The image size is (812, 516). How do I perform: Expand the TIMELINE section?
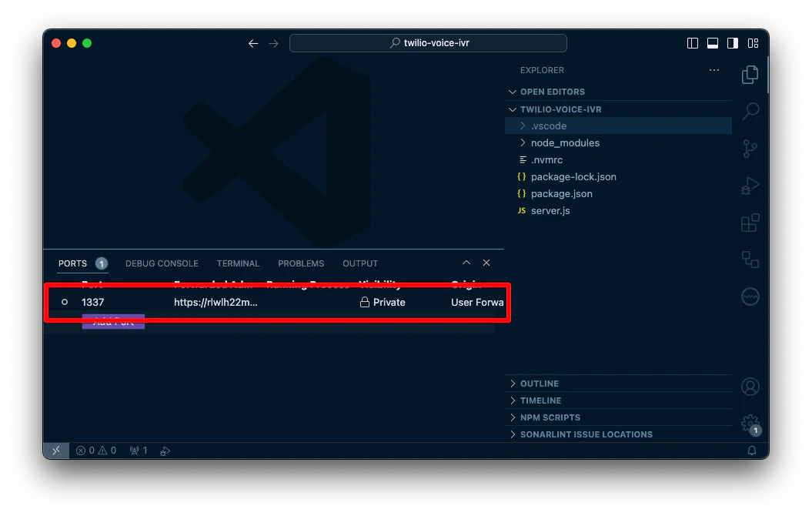pyautogui.click(x=618, y=400)
